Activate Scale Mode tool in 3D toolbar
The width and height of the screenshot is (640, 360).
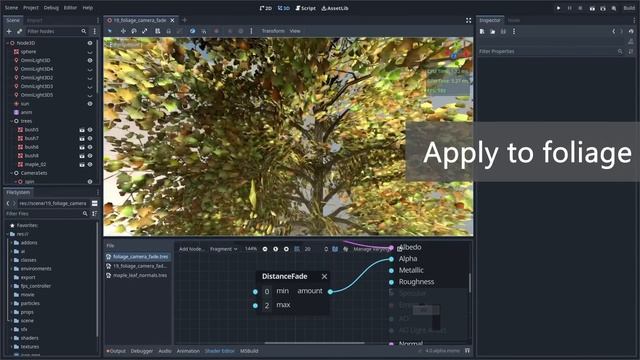tap(144, 31)
